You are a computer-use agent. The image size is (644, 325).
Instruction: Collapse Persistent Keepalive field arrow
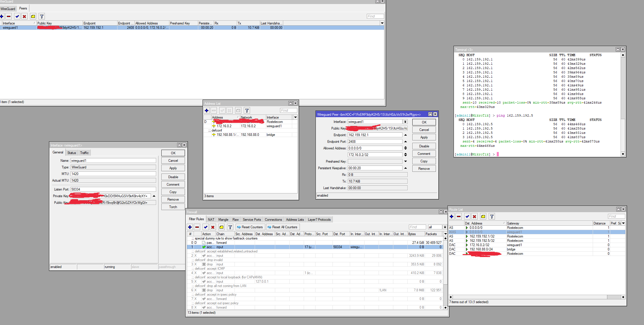pyautogui.click(x=405, y=168)
